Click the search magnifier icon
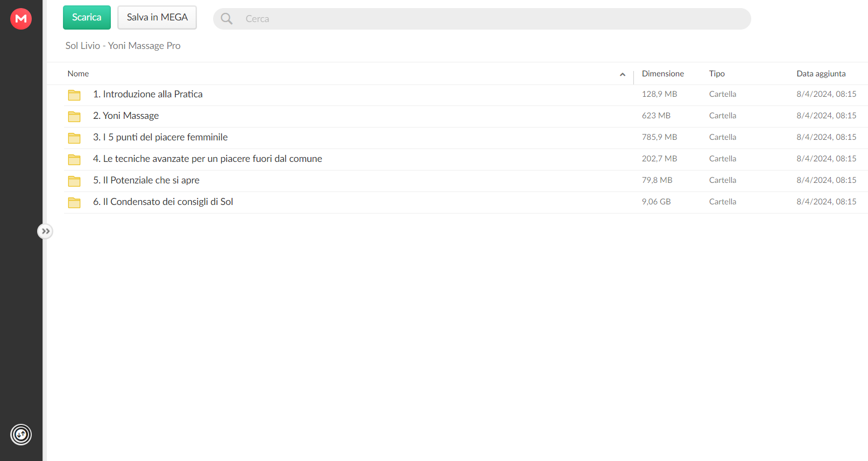 pyautogui.click(x=227, y=19)
